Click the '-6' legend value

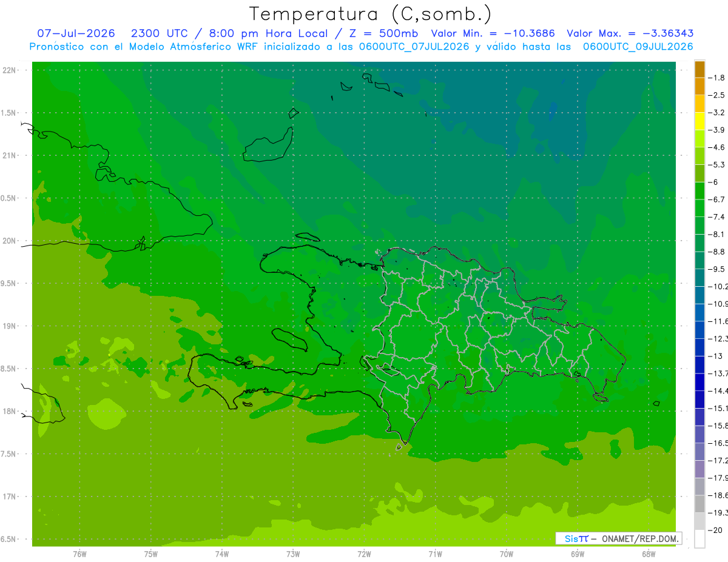click(x=715, y=182)
